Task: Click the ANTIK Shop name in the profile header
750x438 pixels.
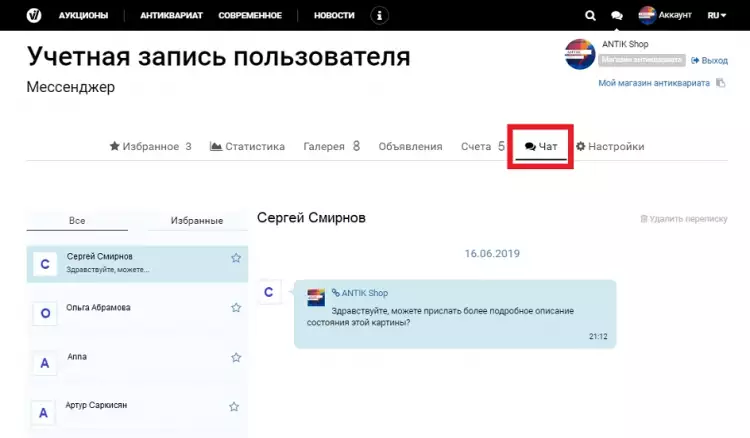Action: (625, 44)
